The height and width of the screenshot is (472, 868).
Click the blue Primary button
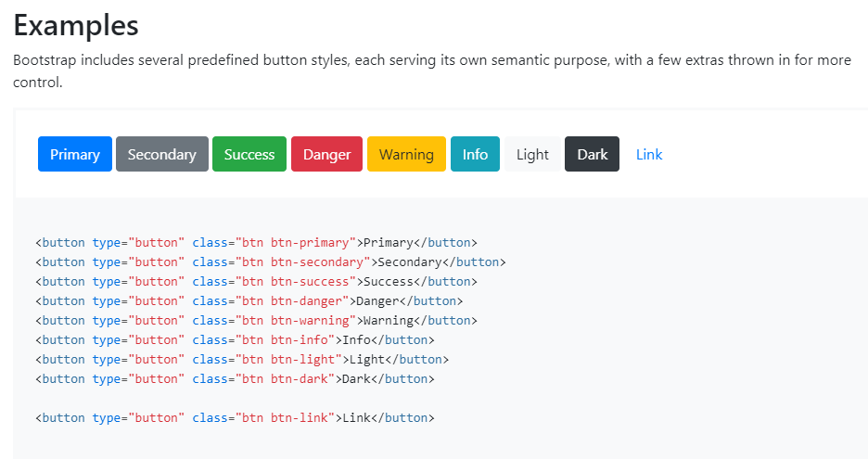point(75,154)
